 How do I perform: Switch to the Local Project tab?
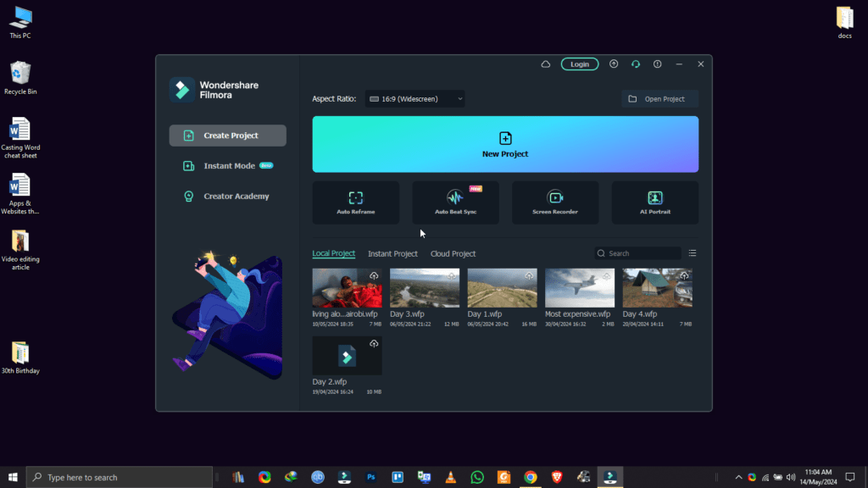333,253
